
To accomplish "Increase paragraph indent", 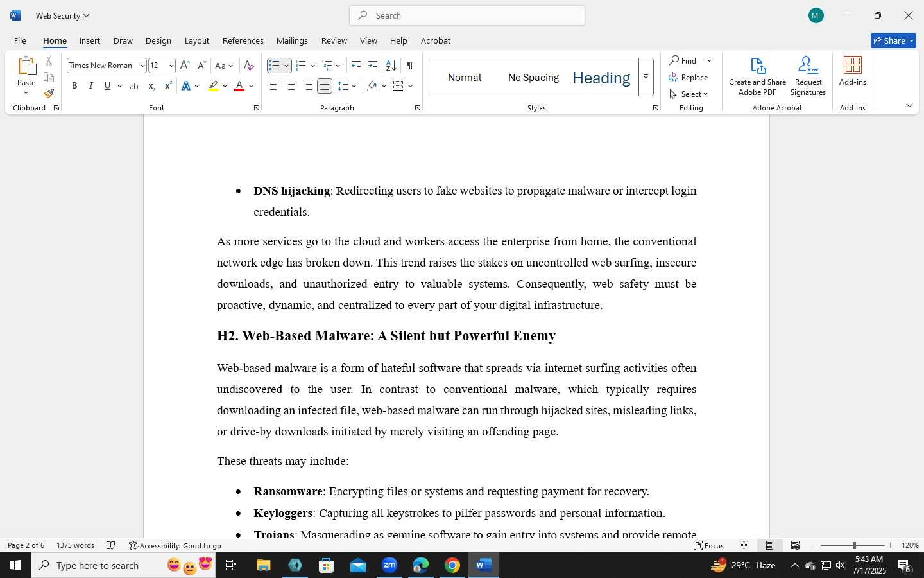I will click(x=373, y=66).
